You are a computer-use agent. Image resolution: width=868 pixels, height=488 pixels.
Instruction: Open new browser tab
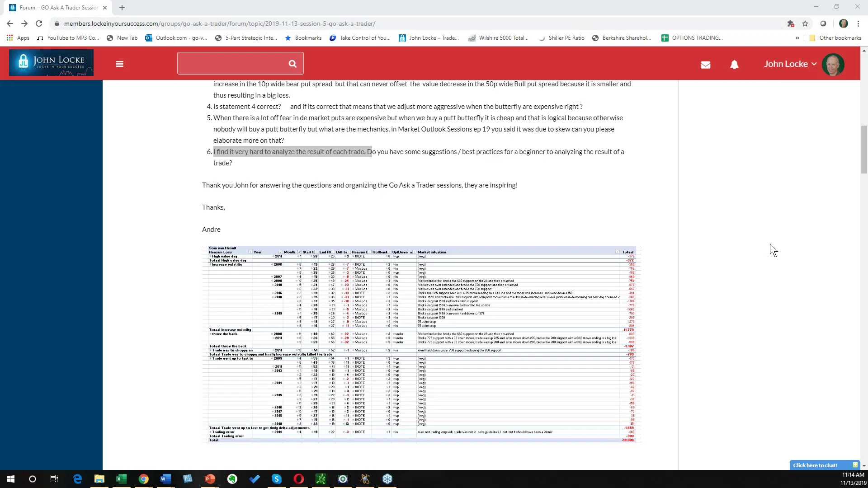[x=122, y=8]
